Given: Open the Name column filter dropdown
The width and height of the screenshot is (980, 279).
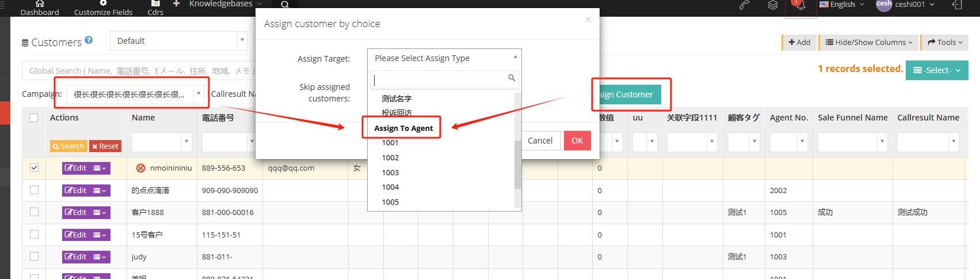Looking at the screenshot, I should (162, 142).
